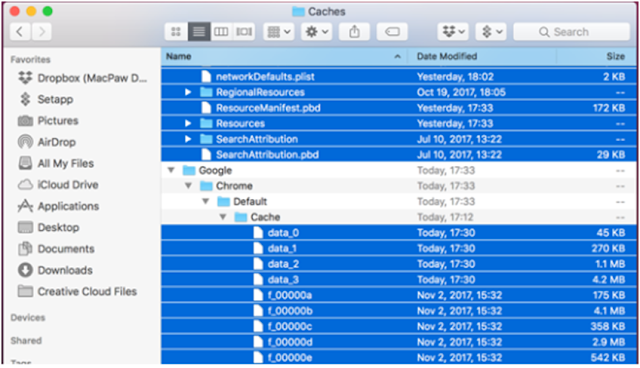The image size is (640, 368).
Task: Click the 172 KB size of ResourceManifest.pbd
Action: [609, 108]
